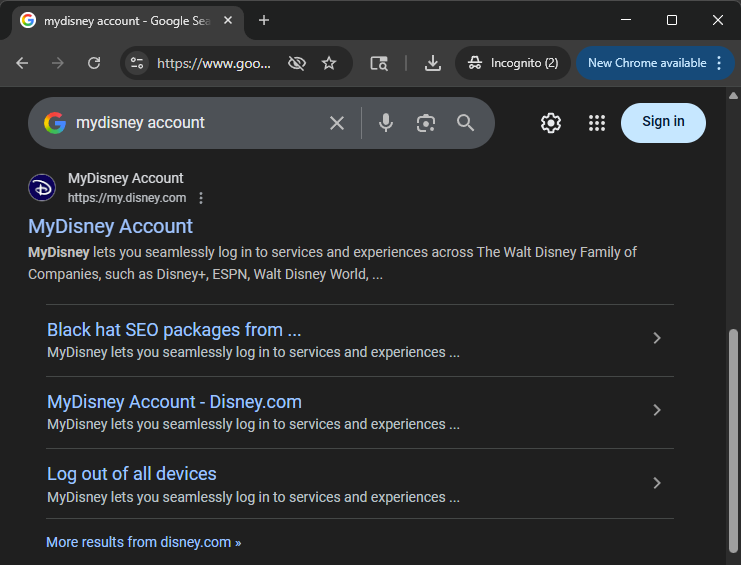Viewport: 741px width, 565px height.
Task: Start voice search with microphone icon
Action: [386, 123]
